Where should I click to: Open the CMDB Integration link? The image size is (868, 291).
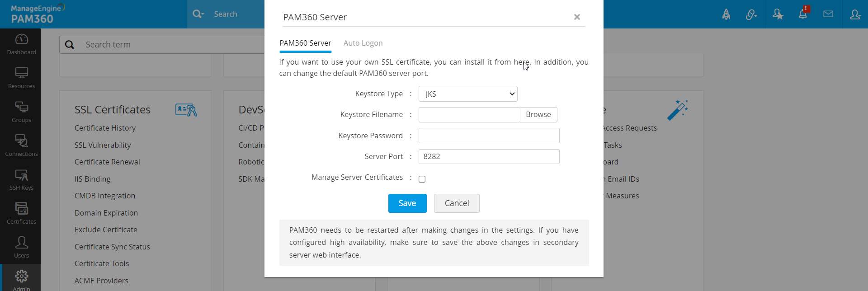105,196
